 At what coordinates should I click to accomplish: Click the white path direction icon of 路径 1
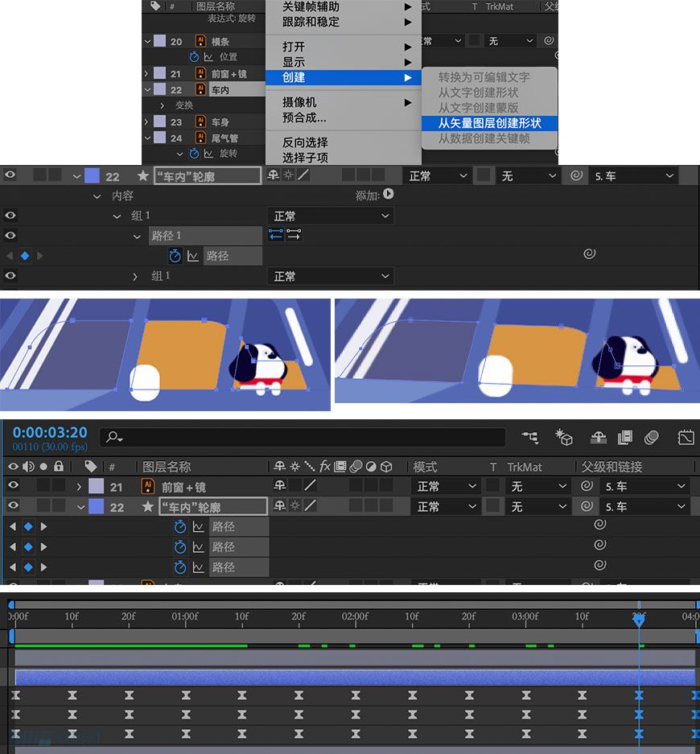tap(293, 234)
